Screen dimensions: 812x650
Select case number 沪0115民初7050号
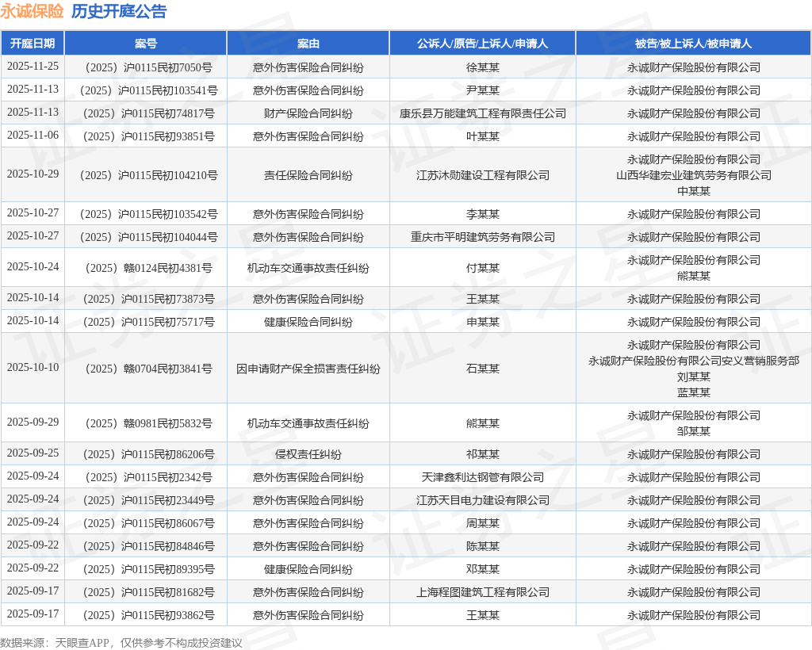(148, 67)
